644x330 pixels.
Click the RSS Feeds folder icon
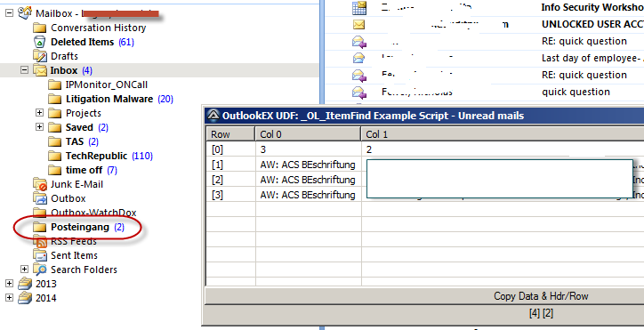[40, 241]
